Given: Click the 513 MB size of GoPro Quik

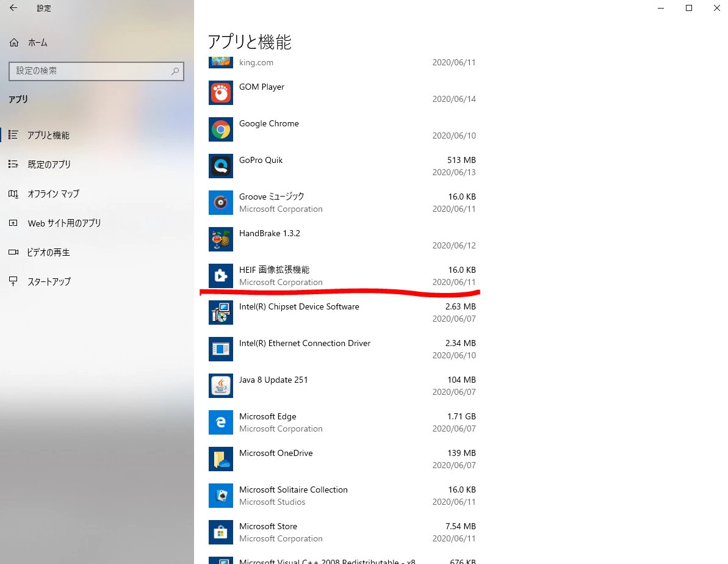Looking at the screenshot, I should pos(461,161).
